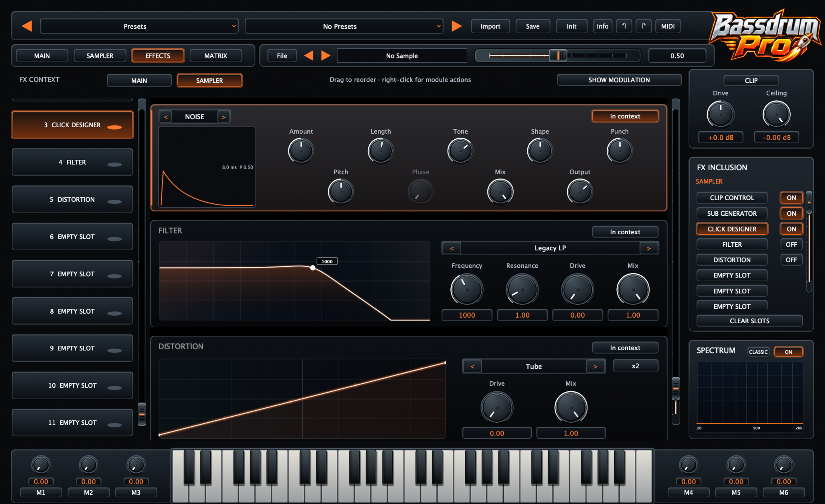Click the redo arrow icon next to MIDI

click(x=644, y=26)
